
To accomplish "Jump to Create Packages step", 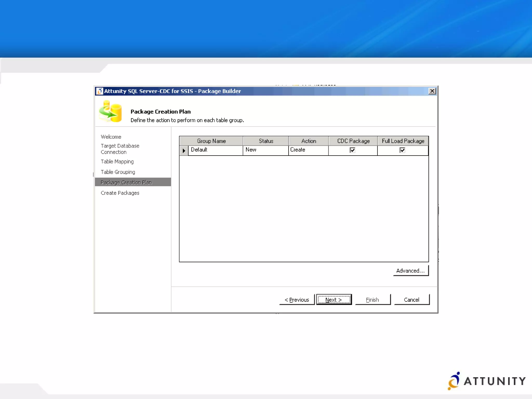I will [120, 193].
